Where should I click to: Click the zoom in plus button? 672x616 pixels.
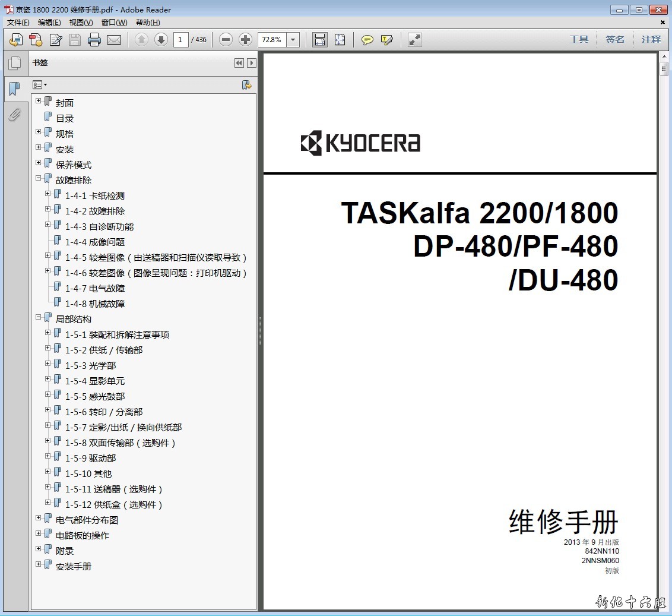point(245,40)
